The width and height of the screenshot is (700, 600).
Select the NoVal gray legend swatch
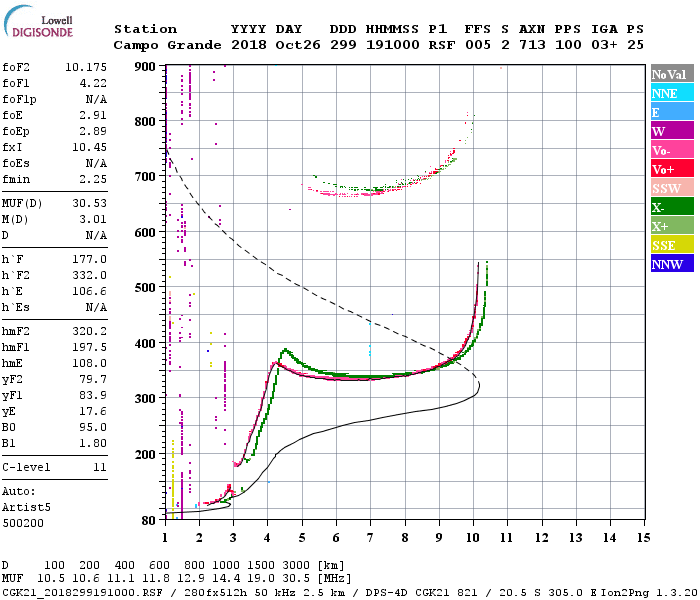click(672, 74)
